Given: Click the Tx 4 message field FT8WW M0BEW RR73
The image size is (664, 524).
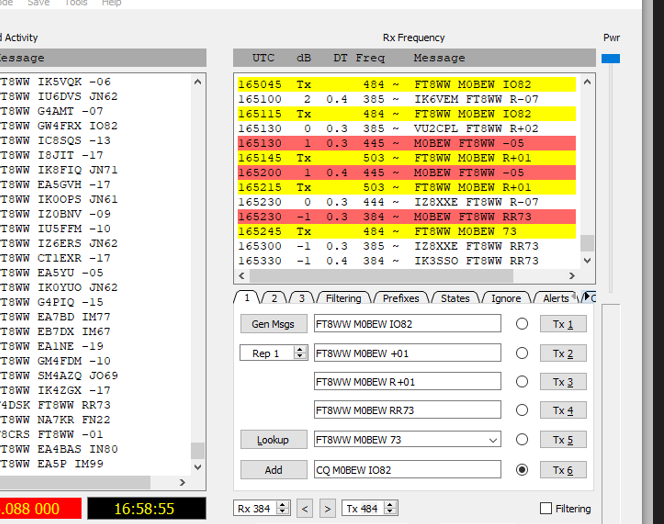Looking at the screenshot, I should (x=407, y=410).
